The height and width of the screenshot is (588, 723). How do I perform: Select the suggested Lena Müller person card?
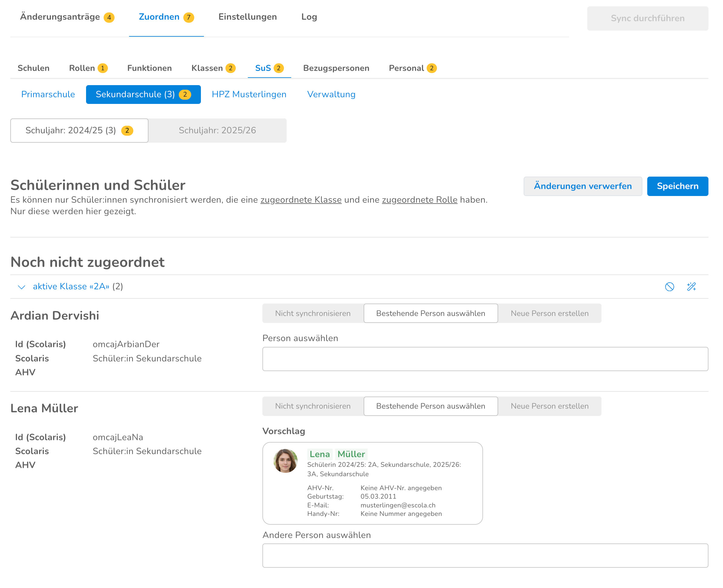click(x=372, y=483)
